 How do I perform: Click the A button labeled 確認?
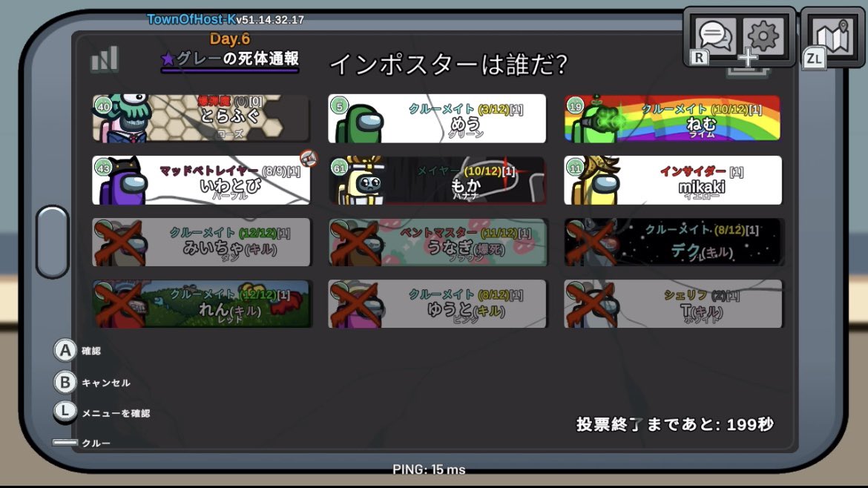click(65, 350)
